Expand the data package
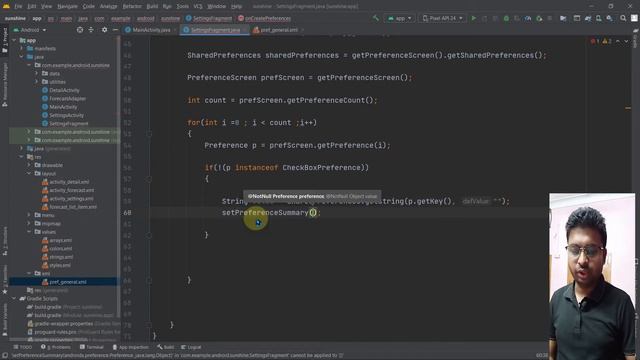The height and width of the screenshot is (360, 640). pyautogui.click(x=37, y=73)
